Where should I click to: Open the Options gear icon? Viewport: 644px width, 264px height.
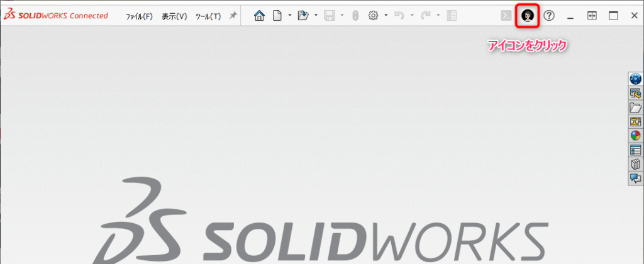[372, 16]
